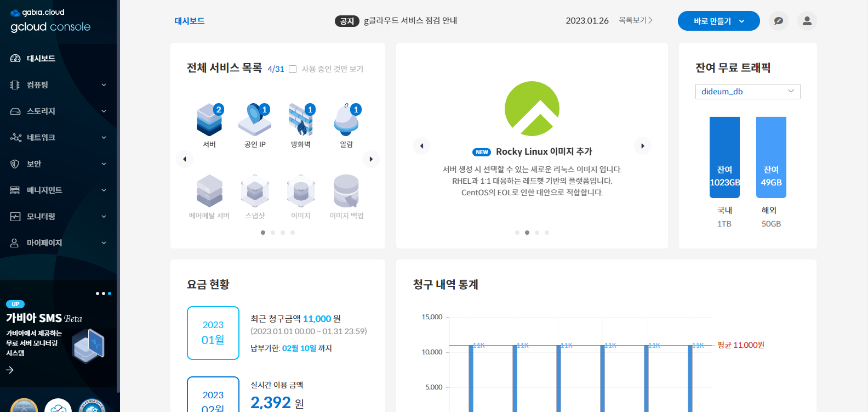Expand the 스토리지 sidebar menu
Screen dimensions: 868x412
point(59,111)
